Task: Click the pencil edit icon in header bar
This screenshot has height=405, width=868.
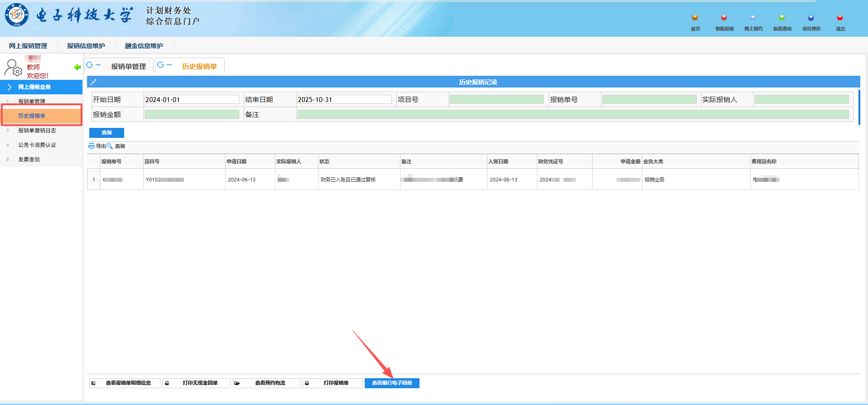Action: pyautogui.click(x=93, y=82)
